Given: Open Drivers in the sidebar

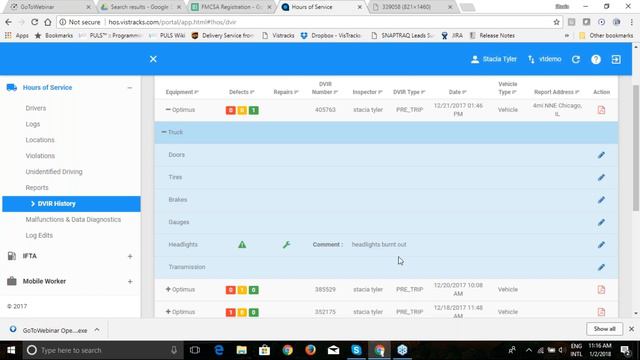Looking at the screenshot, I should pos(36,108).
